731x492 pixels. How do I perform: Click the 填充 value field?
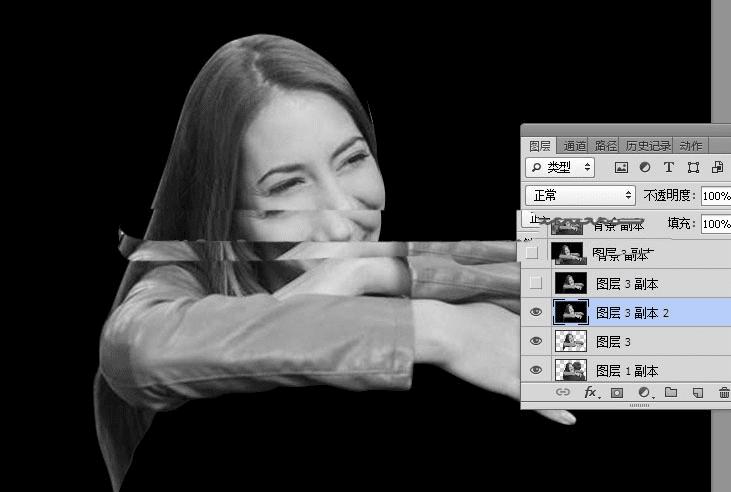[716, 224]
